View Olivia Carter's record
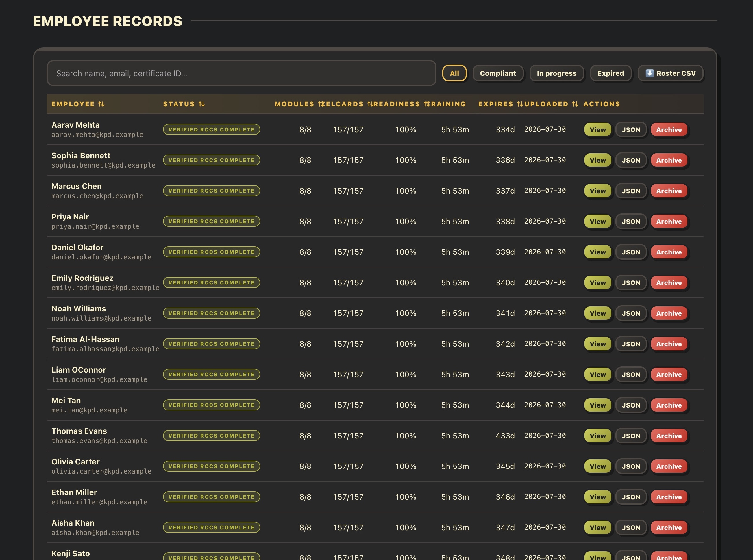The width and height of the screenshot is (753, 560). (598, 466)
